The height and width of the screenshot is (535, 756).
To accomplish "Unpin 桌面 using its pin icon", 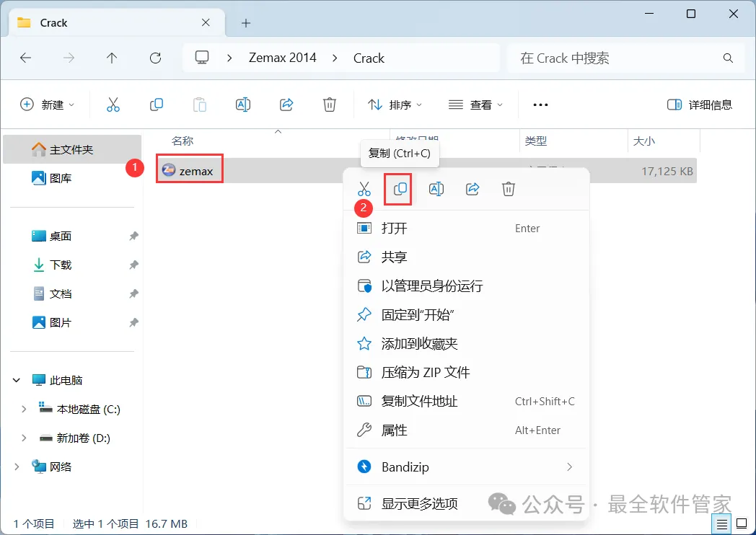I will [x=133, y=236].
